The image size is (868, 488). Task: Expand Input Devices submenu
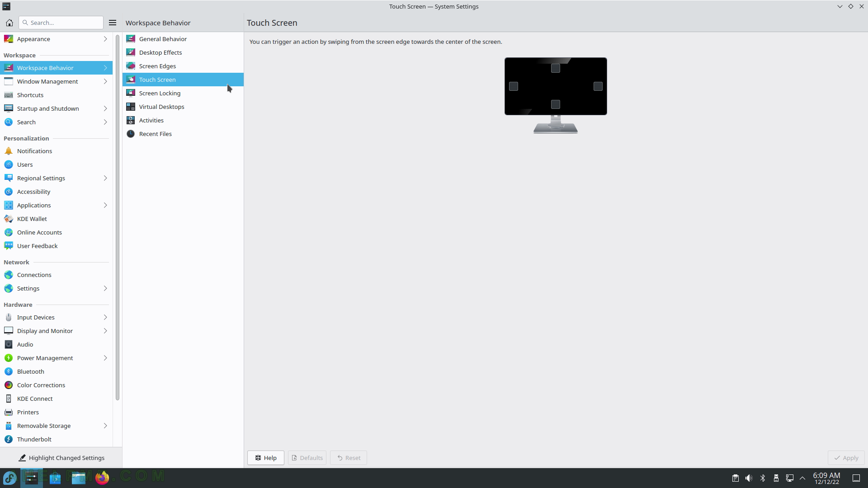click(x=105, y=317)
